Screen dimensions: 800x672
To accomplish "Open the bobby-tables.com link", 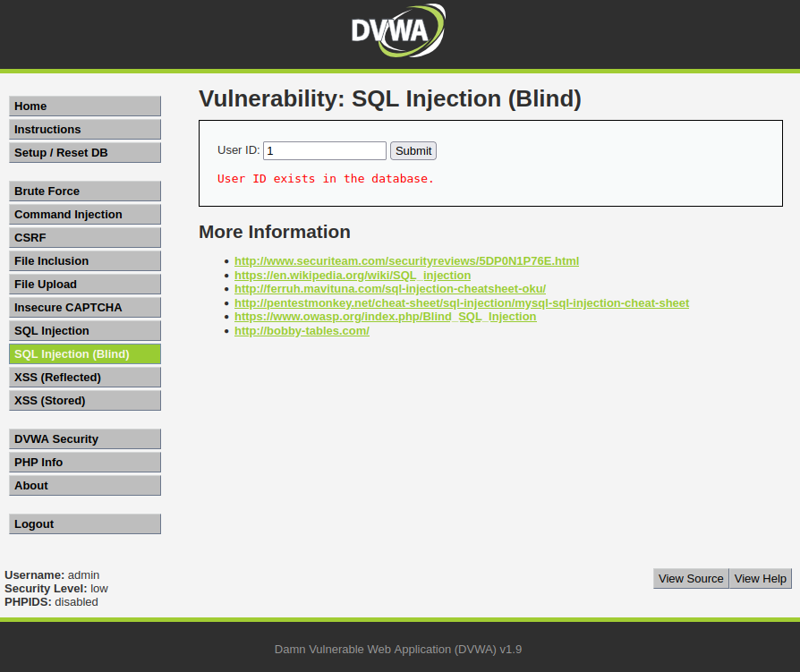I will pos(302,331).
